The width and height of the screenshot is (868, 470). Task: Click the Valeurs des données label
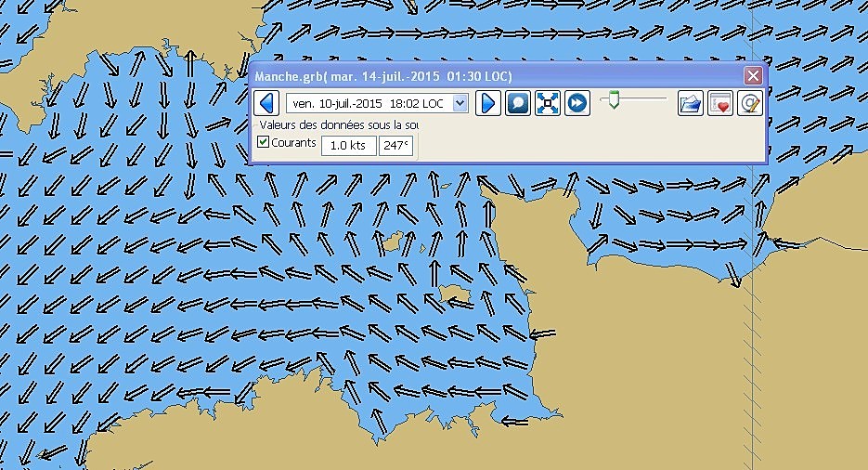[x=339, y=125]
